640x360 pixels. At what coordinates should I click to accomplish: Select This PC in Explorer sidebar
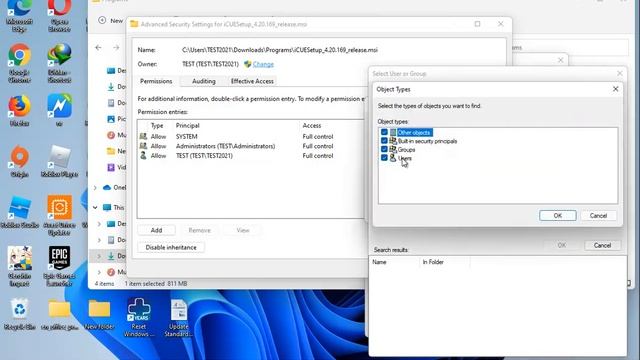click(x=113, y=207)
